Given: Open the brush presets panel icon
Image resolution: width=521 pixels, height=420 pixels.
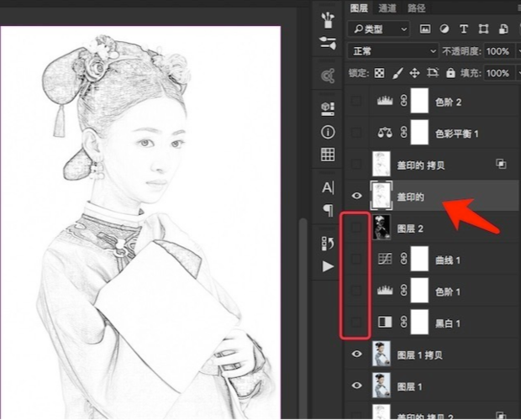Looking at the screenshot, I should (x=329, y=20).
